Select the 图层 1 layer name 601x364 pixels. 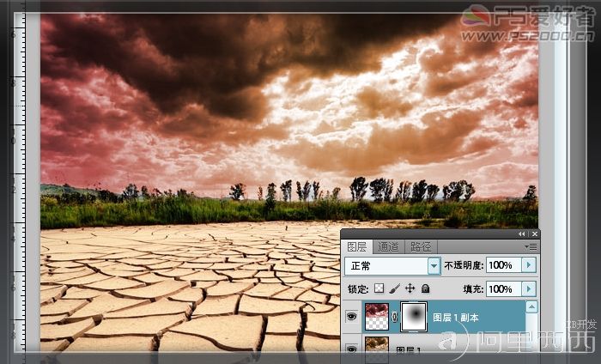[x=409, y=350]
